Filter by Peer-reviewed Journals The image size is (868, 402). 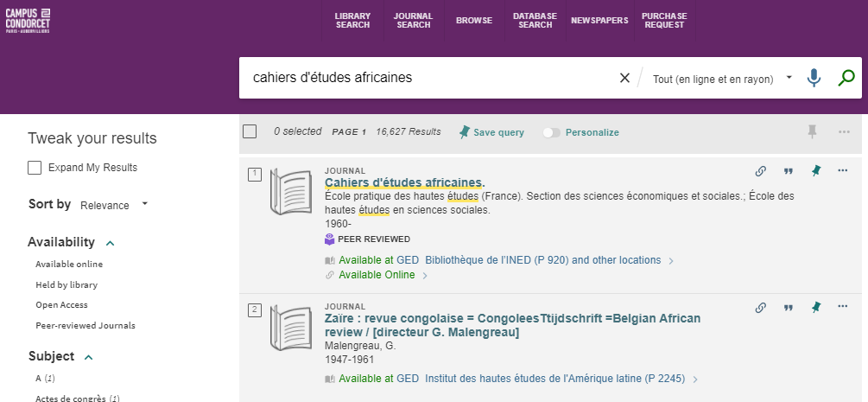(x=85, y=326)
